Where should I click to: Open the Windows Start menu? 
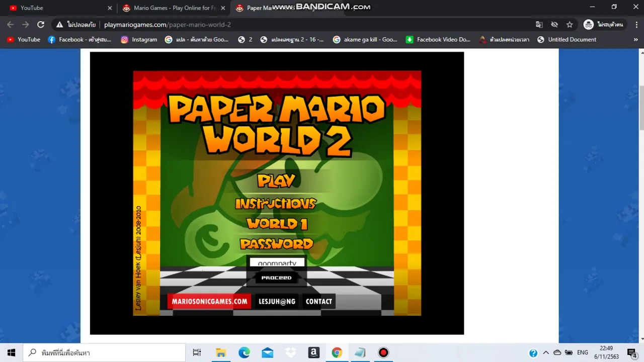[11, 352]
